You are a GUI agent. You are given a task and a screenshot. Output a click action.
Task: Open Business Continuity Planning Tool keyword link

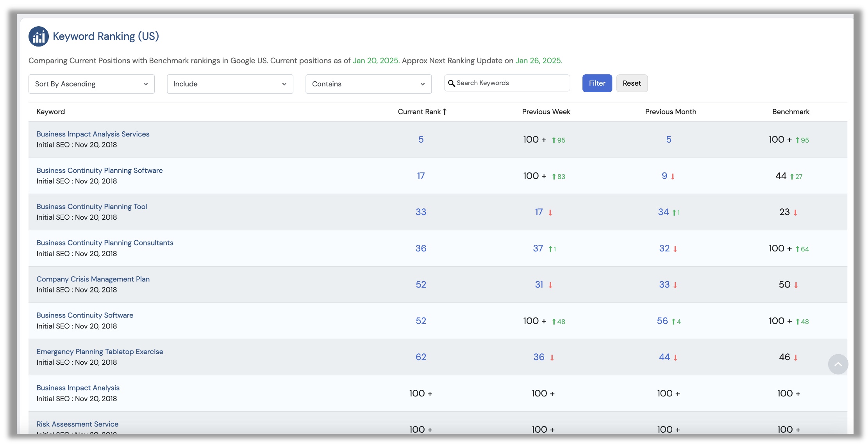point(92,206)
